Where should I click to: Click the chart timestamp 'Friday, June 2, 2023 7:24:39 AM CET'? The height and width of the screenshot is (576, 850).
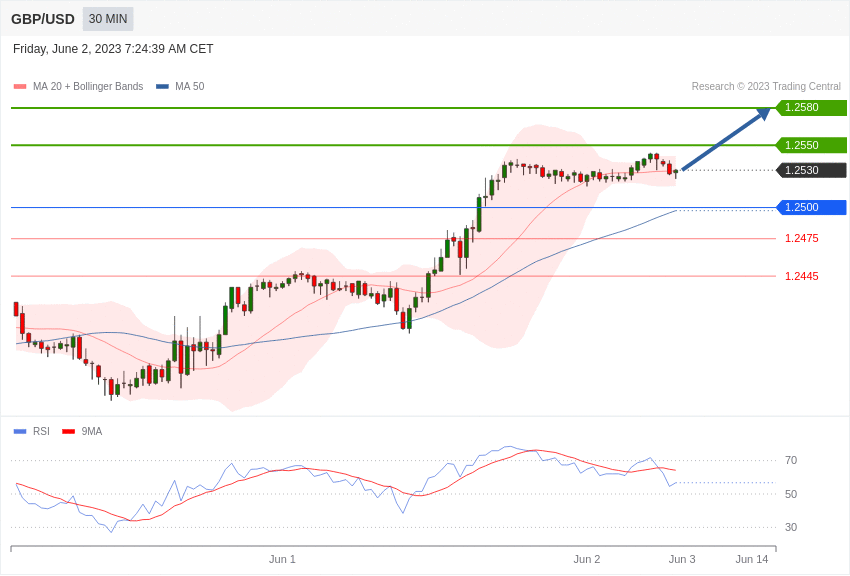(113, 49)
